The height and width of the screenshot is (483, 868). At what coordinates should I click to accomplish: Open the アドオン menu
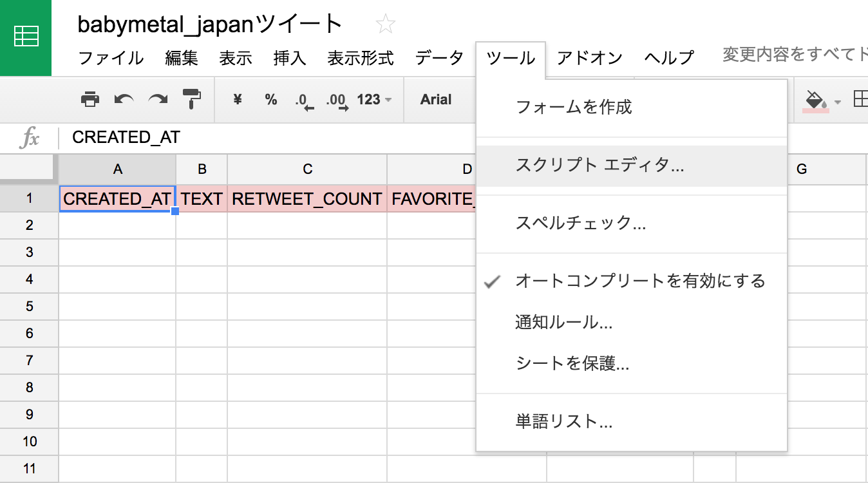(589, 58)
